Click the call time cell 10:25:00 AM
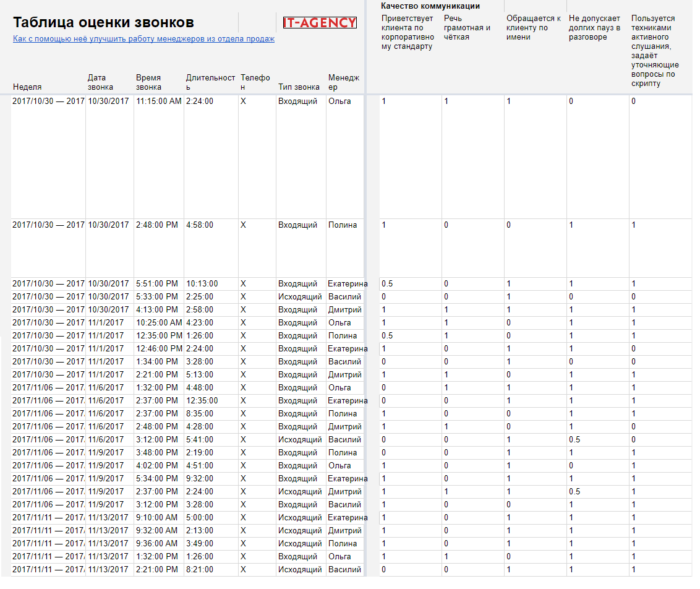This screenshot has height=589, width=700. pos(159,323)
